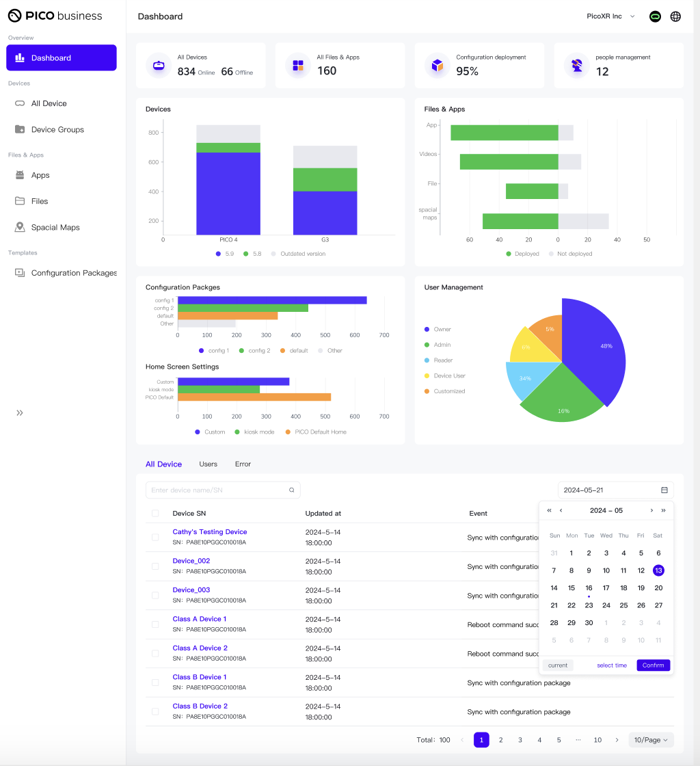Tick checkbox for Cathy's Testing Device

pyautogui.click(x=155, y=538)
